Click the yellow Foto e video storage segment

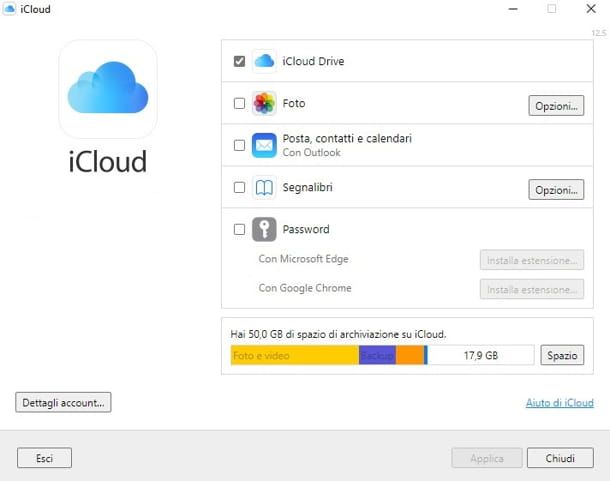(294, 355)
